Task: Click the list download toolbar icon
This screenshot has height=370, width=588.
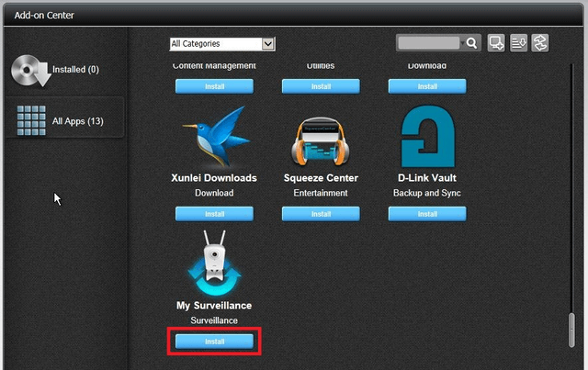Action: (x=518, y=43)
